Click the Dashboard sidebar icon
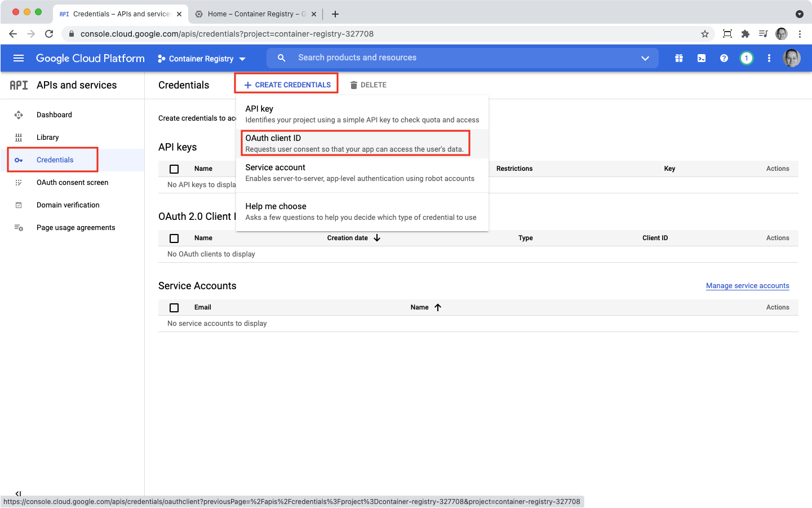 pos(19,115)
